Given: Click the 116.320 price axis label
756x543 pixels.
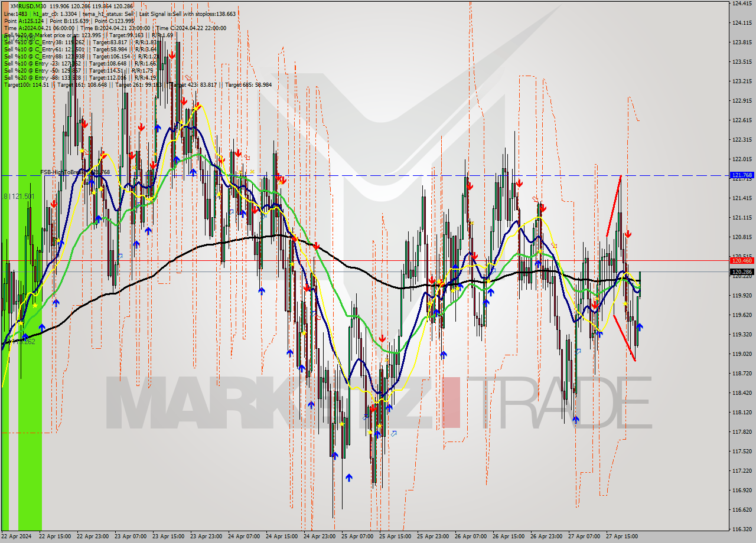Looking at the screenshot, I should 742,529.
